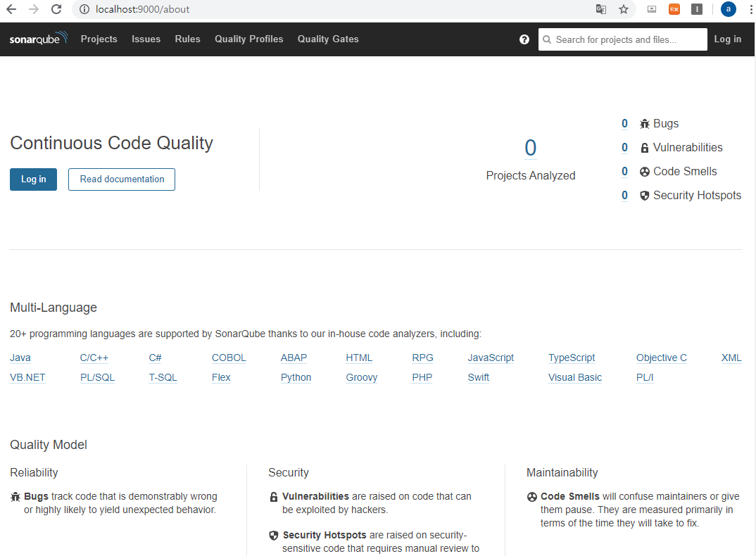This screenshot has width=756, height=556.
Task: Open the browser three-dot menu
Action: (x=750, y=9)
